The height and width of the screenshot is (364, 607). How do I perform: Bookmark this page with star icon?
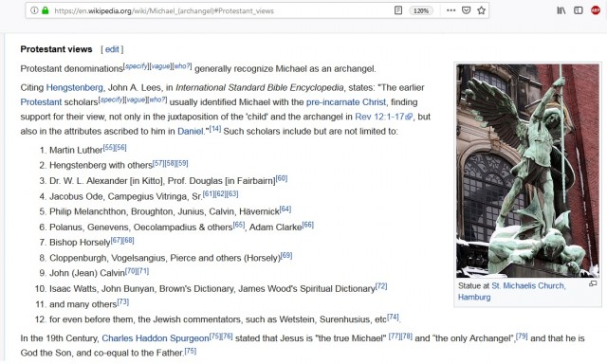click(x=481, y=10)
